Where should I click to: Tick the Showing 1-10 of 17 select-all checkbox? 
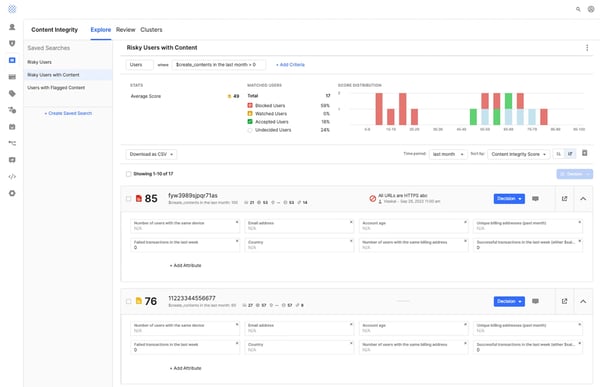(129, 174)
